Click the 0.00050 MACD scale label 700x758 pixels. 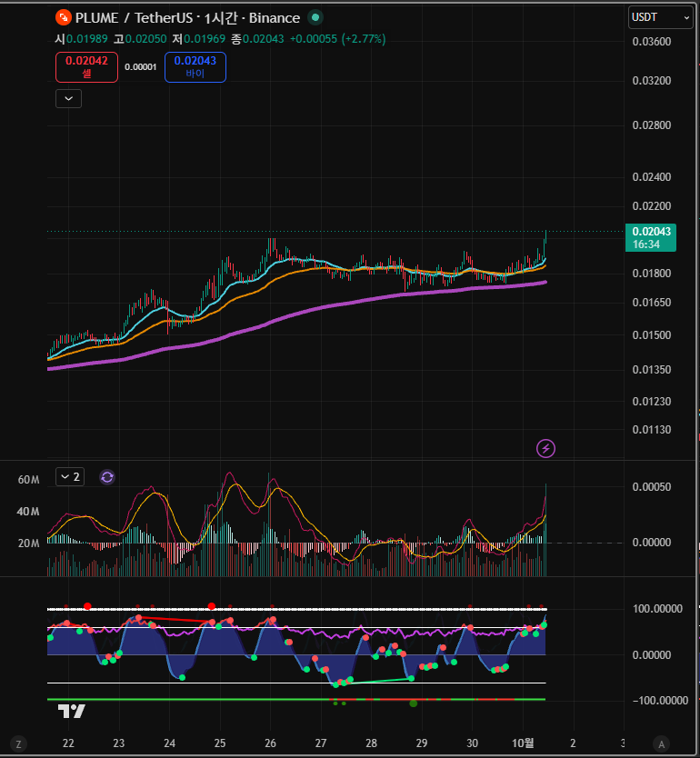click(x=652, y=487)
